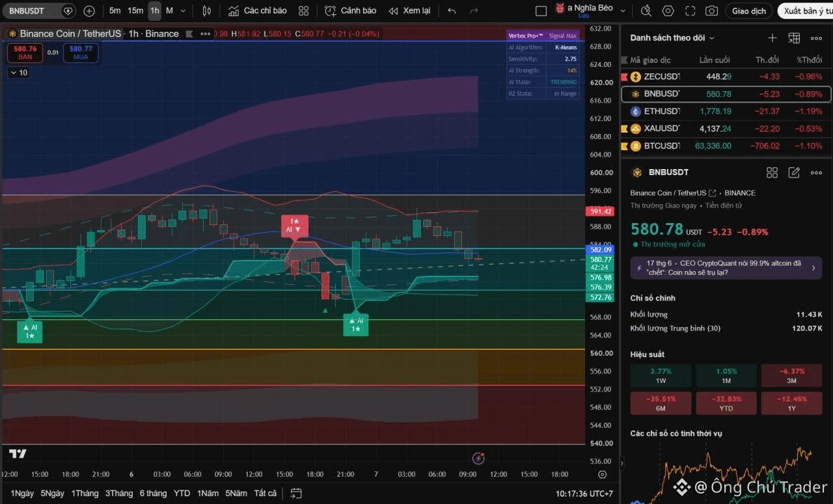Viewport: 833px width, 504px height.
Task: Open the indicator templates grid icon
Action: (303, 11)
